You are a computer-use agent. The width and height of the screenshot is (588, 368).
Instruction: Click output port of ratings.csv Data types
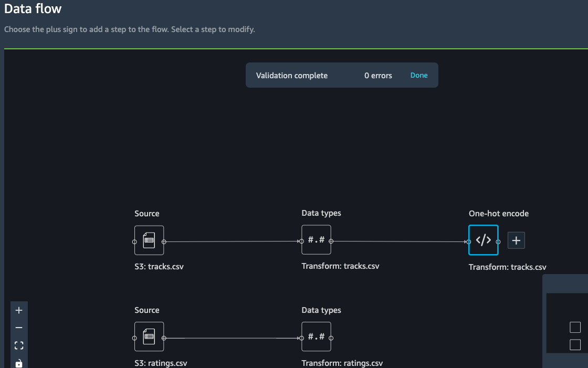331,338
